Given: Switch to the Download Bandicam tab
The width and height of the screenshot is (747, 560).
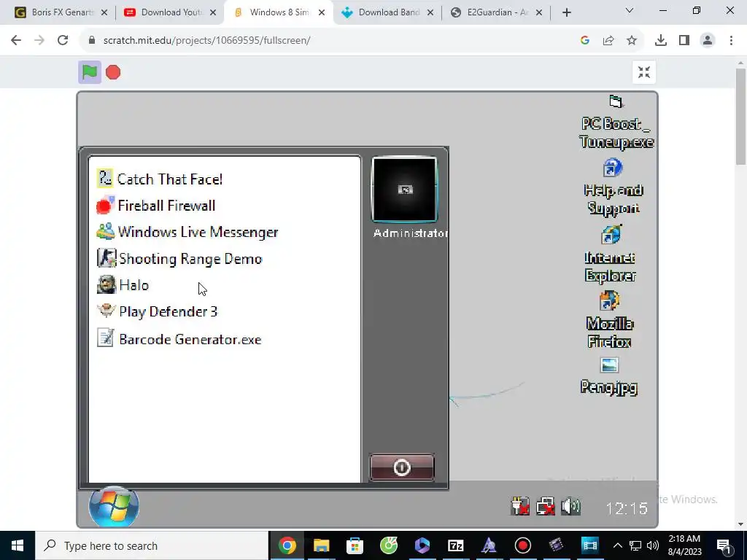Looking at the screenshot, I should pyautogui.click(x=387, y=12).
